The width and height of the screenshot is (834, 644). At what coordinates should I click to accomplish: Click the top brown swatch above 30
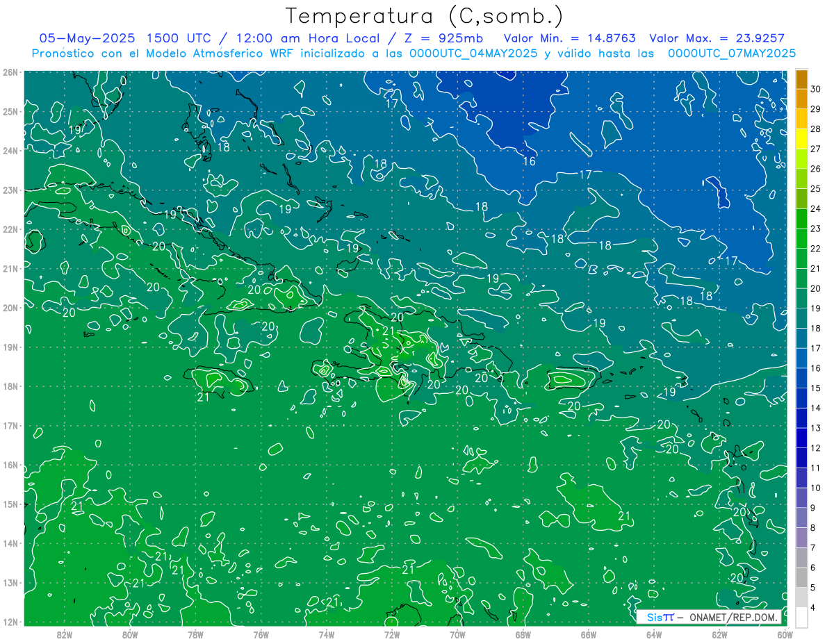point(802,79)
